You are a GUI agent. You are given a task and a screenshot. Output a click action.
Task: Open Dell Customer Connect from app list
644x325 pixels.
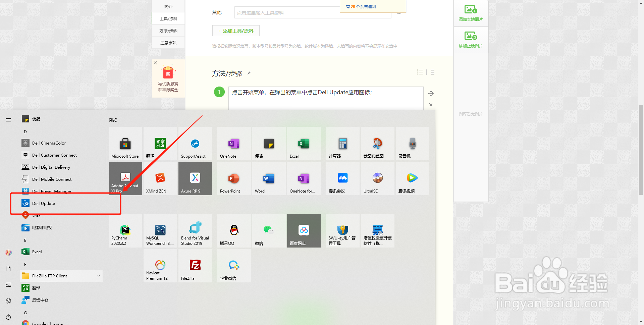pos(61,155)
